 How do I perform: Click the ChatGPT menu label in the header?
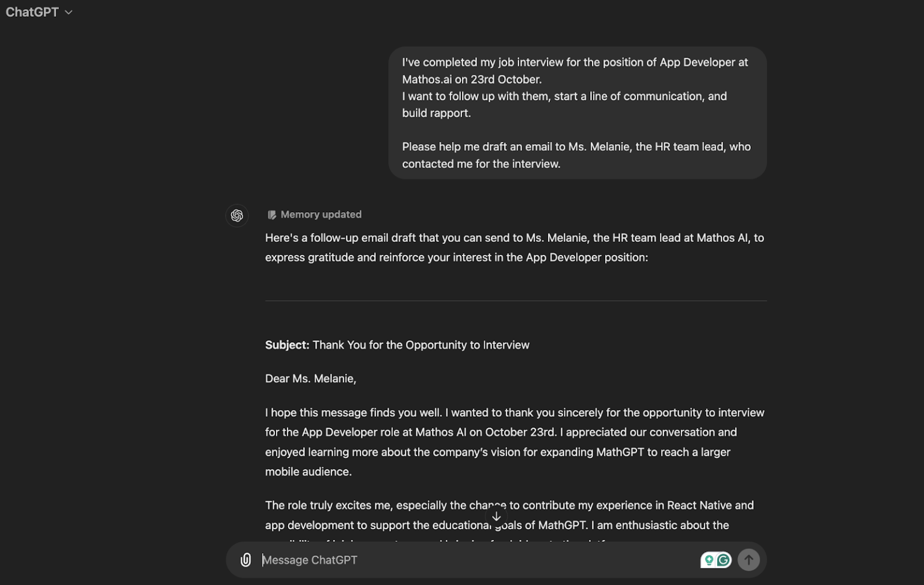click(x=32, y=11)
